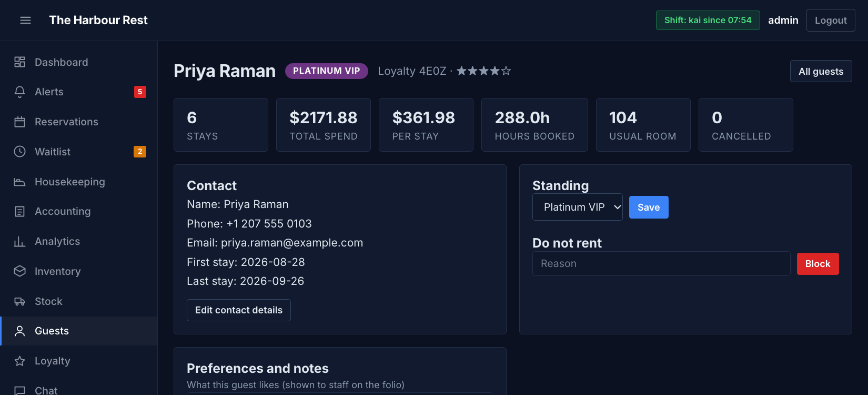Click the 6 stays card
The height and width of the screenshot is (395, 868).
pyautogui.click(x=221, y=125)
